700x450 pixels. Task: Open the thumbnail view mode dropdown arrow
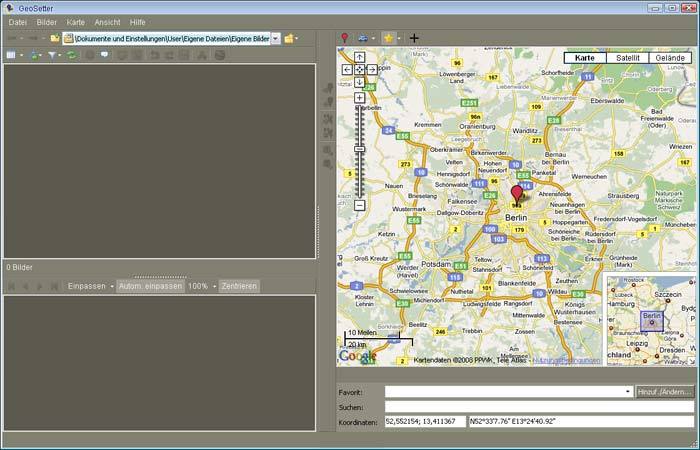point(21,55)
